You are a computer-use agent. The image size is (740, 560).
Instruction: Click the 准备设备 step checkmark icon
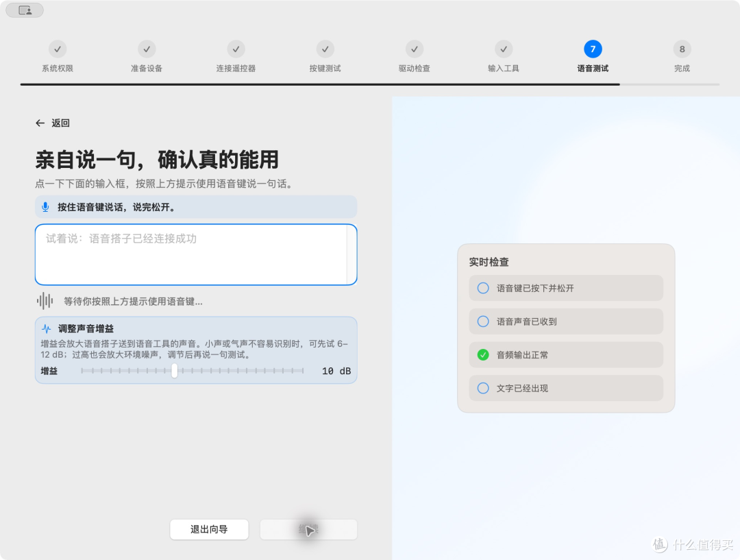tap(147, 49)
